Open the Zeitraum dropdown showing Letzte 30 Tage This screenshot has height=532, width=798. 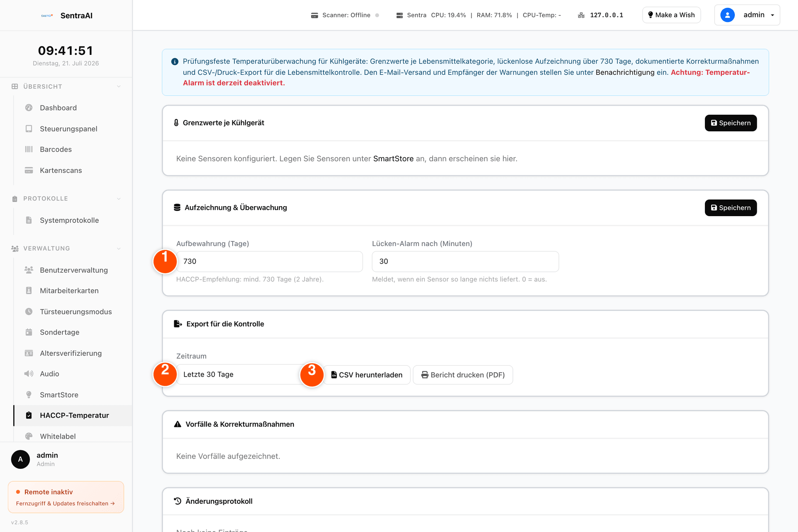point(239,374)
